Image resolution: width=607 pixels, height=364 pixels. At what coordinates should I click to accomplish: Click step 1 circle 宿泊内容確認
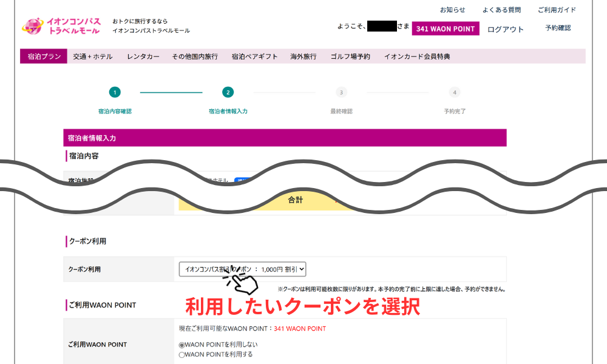[x=115, y=92]
